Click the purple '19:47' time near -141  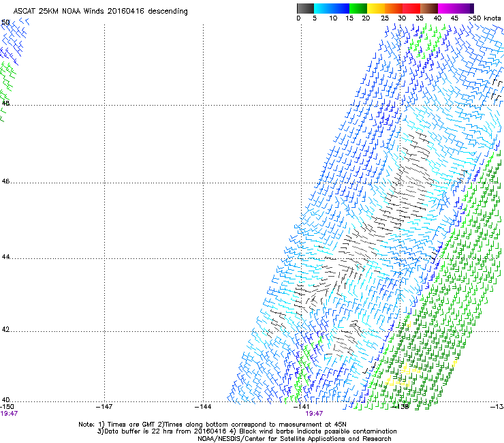[x=314, y=414]
